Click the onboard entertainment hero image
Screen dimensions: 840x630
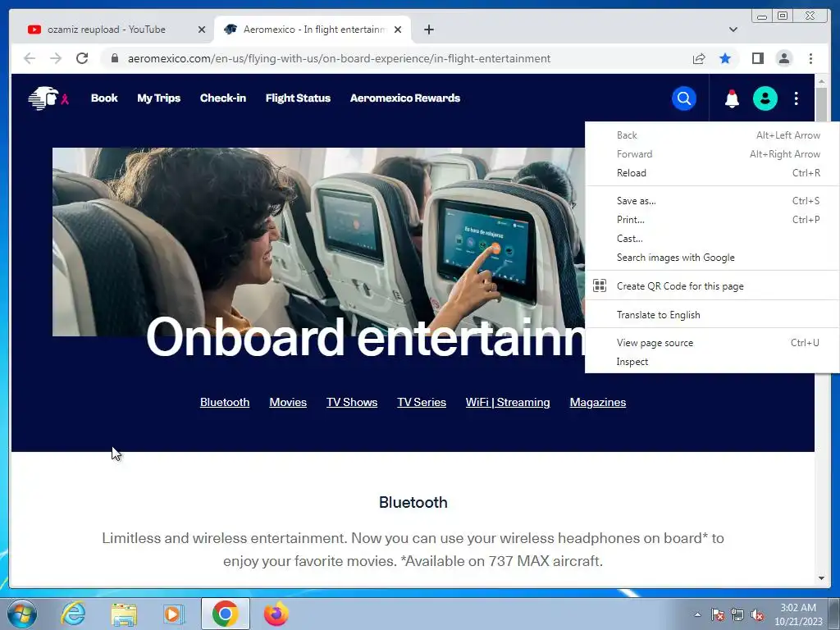319,242
